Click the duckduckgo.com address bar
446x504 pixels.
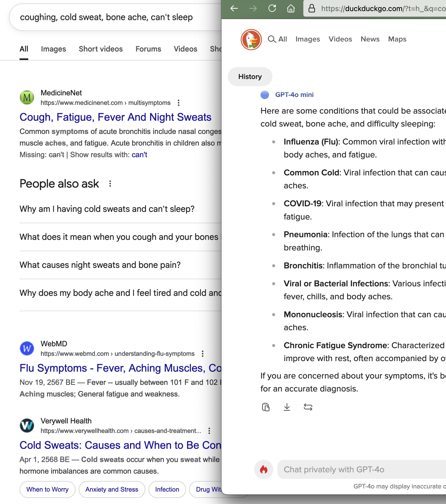[375, 8]
